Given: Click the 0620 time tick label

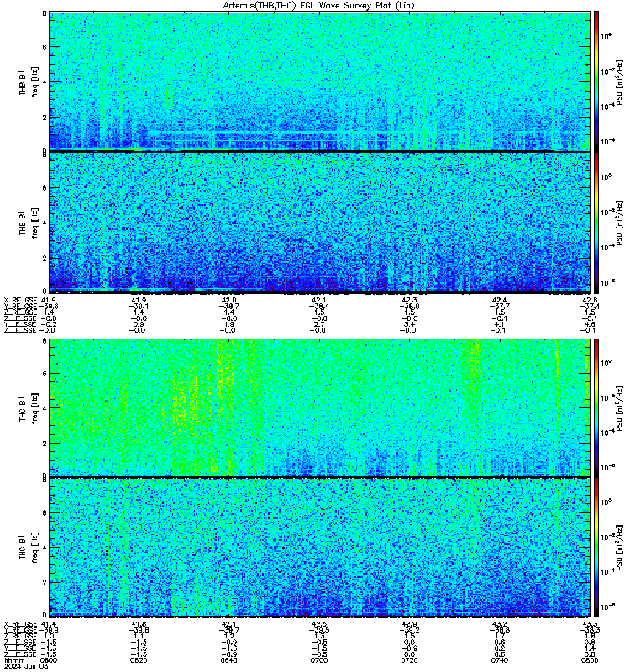Looking at the screenshot, I should (139, 660).
